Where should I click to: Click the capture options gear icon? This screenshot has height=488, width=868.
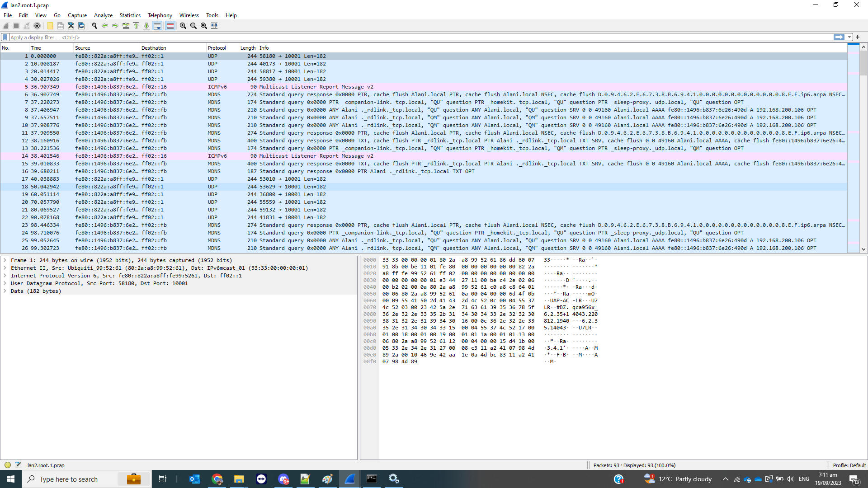pyautogui.click(x=37, y=26)
